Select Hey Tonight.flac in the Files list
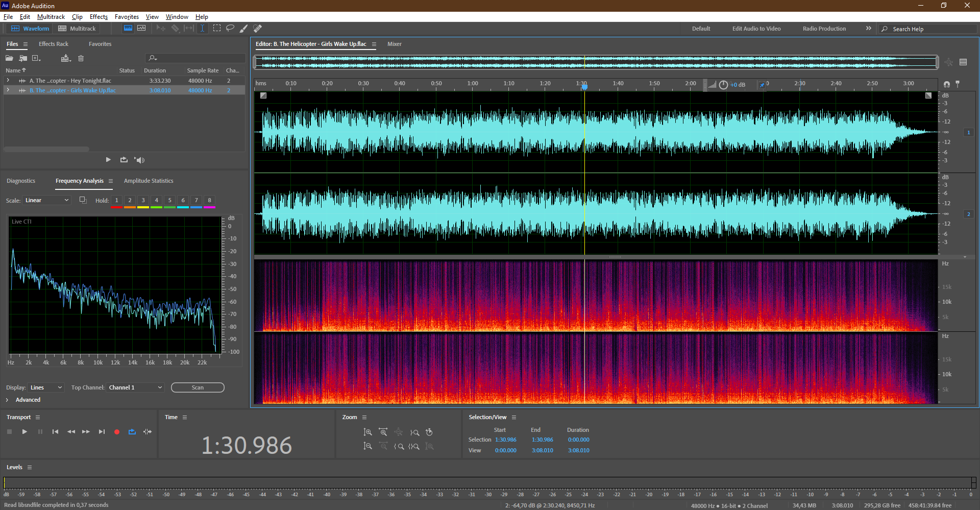 (x=70, y=81)
